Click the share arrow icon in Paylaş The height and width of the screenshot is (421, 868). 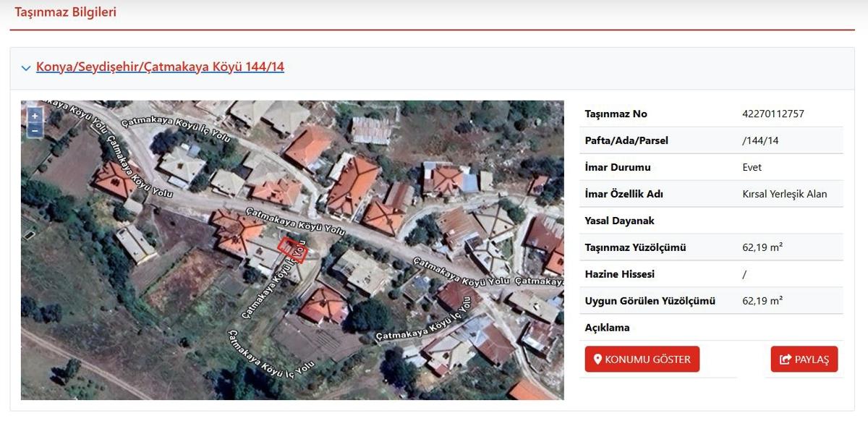click(785, 360)
